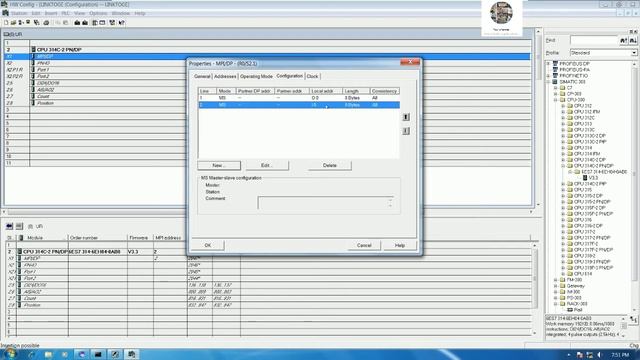Expand the PROFIBUS DP tree node
Screen dimensions: 640x360
point(549,64)
